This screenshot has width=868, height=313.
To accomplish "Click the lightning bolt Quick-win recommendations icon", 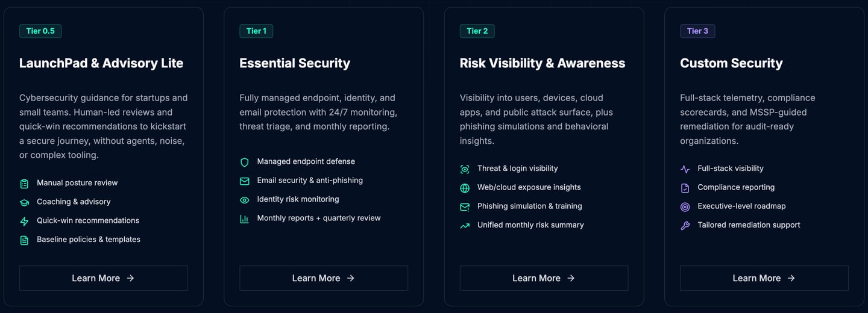I will pyautogui.click(x=24, y=221).
